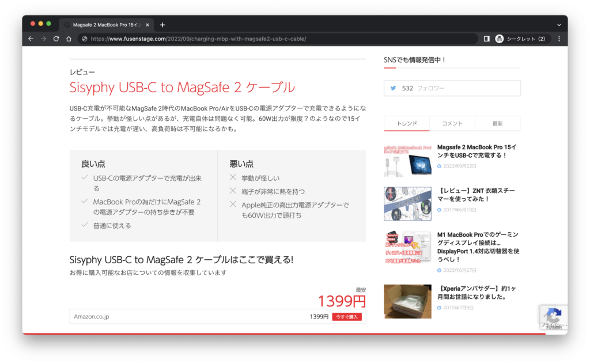Close the Magsafe 2 MacBook Pro tab
This screenshot has height=364, width=590.
click(x=147, y=25)
